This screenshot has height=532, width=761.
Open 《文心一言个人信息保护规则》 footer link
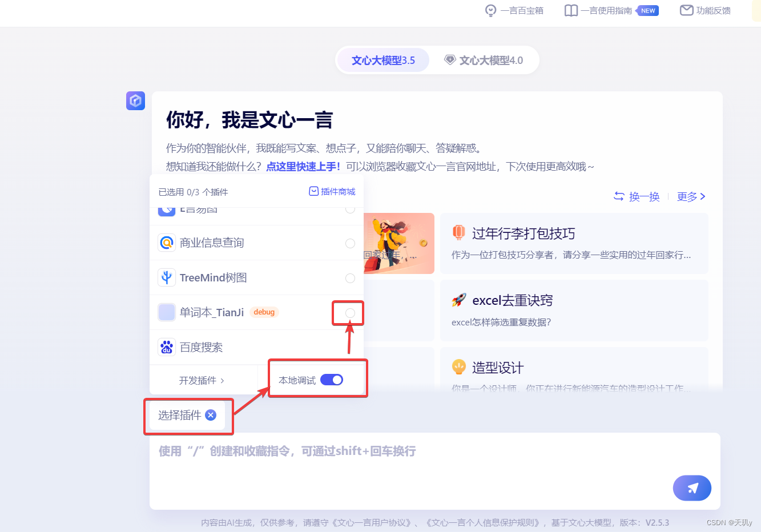(482, 522)
